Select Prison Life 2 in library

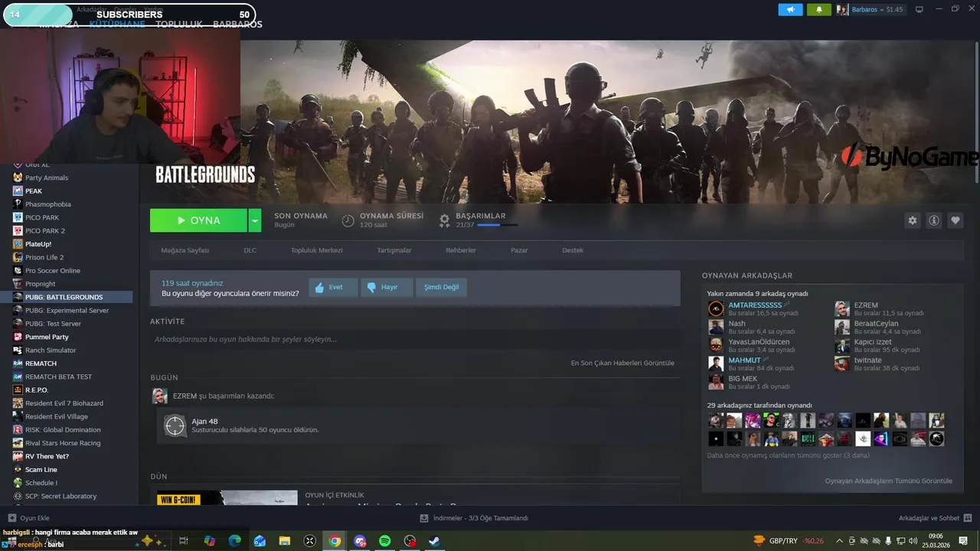pos(44,257)
